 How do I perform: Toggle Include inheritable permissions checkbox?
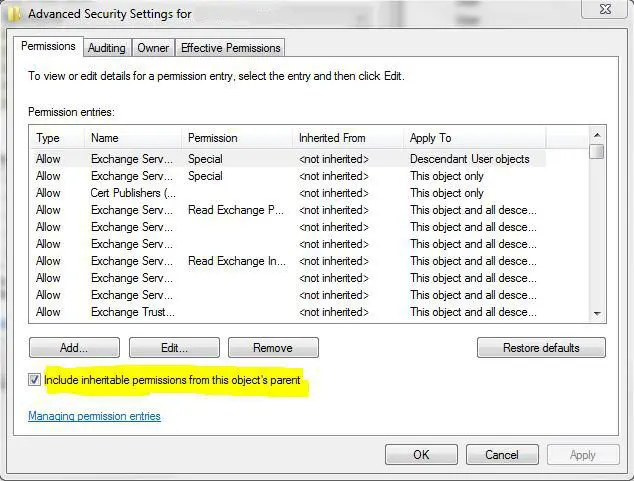(x=35, y=380)
